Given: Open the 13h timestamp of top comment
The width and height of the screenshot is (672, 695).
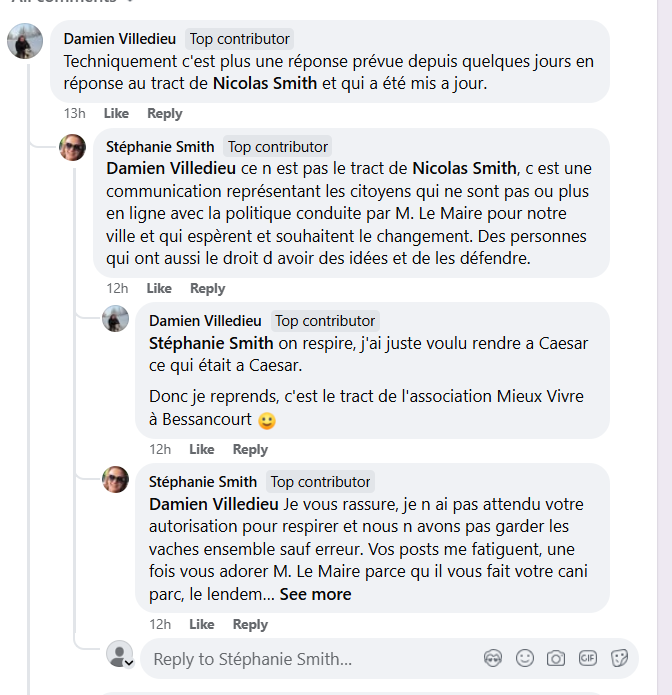Looking at the screenshot, I should pos(74,113).
